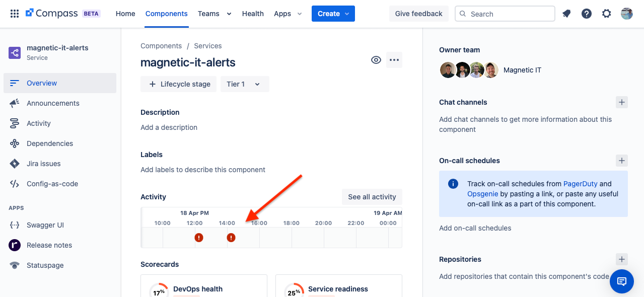Open the PagerDuty link

[x=580, y=184]
